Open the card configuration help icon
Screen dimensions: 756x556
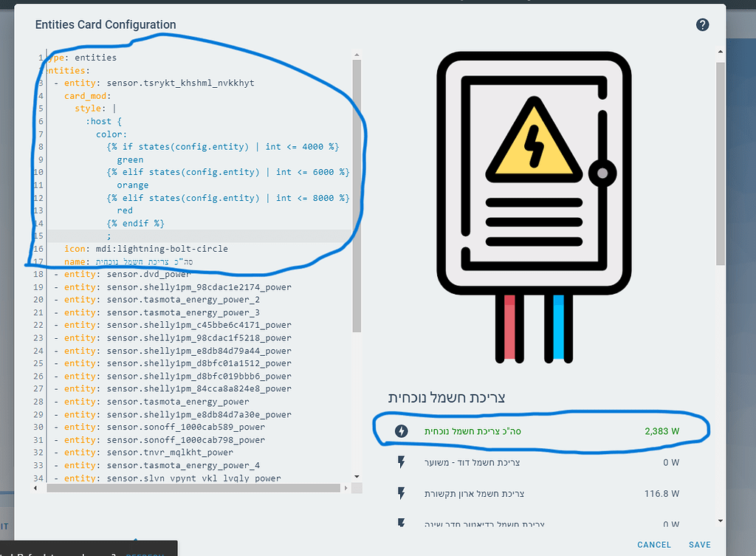point(702,24)
